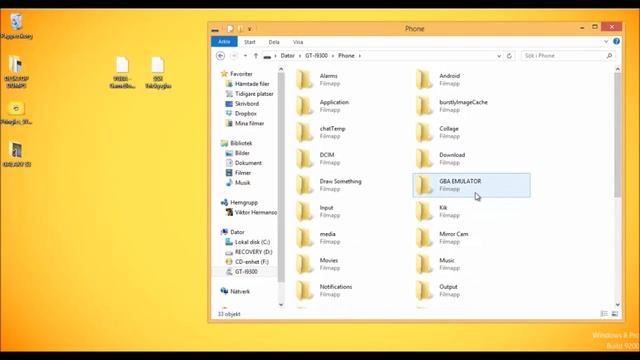Open RECOVERY (D:) drive
The image size is (640, 360).
[x=253, y=252]
